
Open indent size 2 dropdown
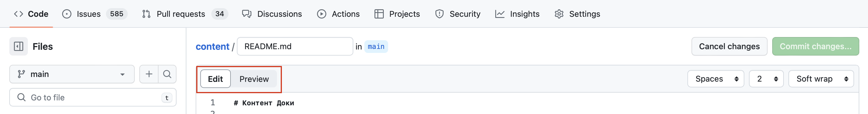766,79
